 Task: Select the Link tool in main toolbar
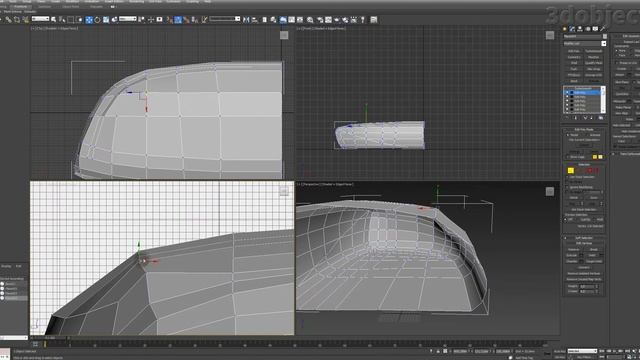pos(8,20)
